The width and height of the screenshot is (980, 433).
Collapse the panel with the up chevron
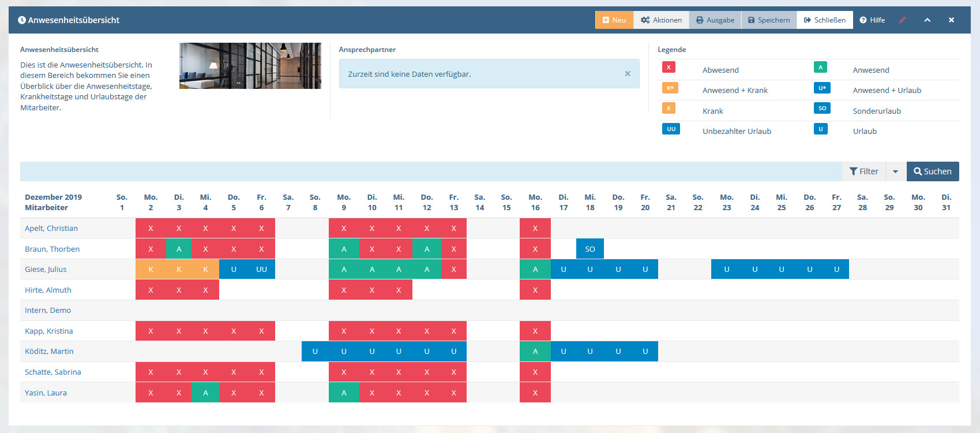[x=927, y=20]
